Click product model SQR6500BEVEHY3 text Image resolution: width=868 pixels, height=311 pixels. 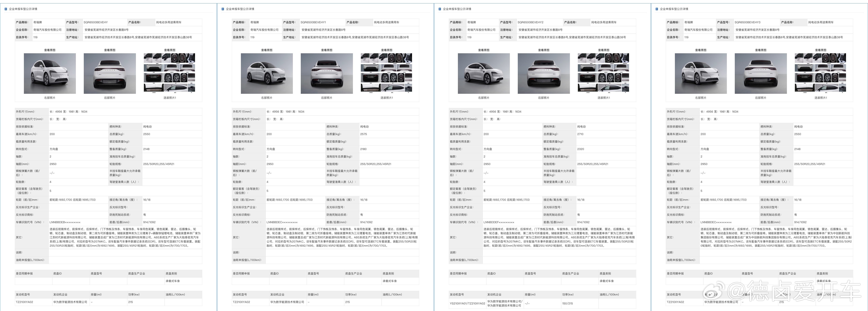click(747, 22)
